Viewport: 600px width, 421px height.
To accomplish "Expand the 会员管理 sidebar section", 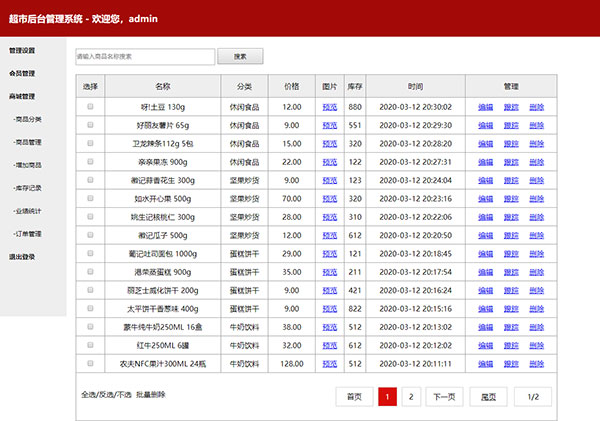I will pyautogui.click(x=22, y=73).
